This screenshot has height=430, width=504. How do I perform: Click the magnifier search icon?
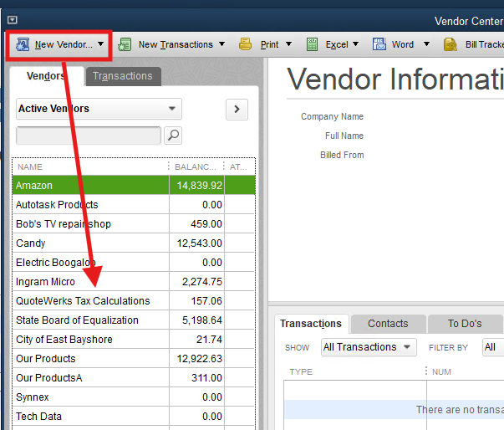coord(173,135)
